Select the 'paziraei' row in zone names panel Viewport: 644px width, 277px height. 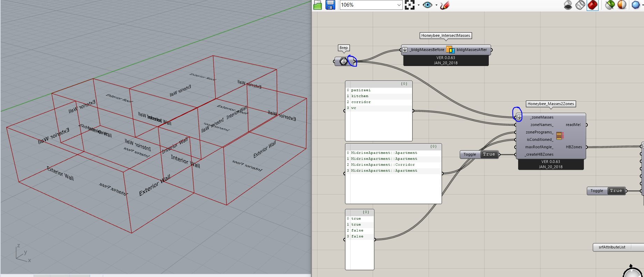click(x=379, y=90)
